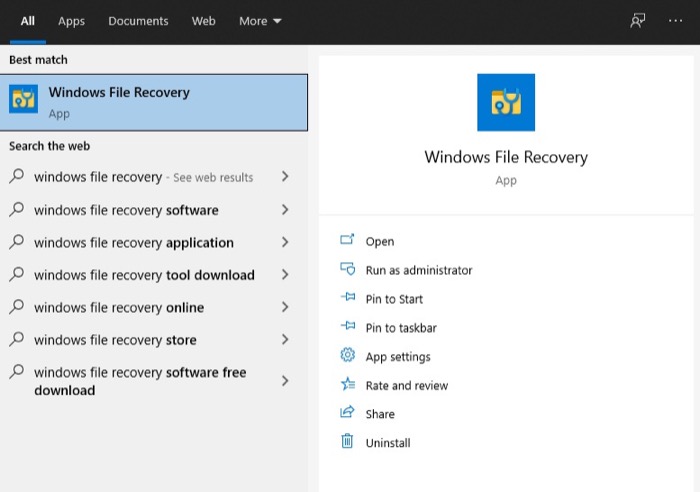700x492 pixels.
Task: Select 'windows file recovery software free download' suggestion
Action: [154, 381]
